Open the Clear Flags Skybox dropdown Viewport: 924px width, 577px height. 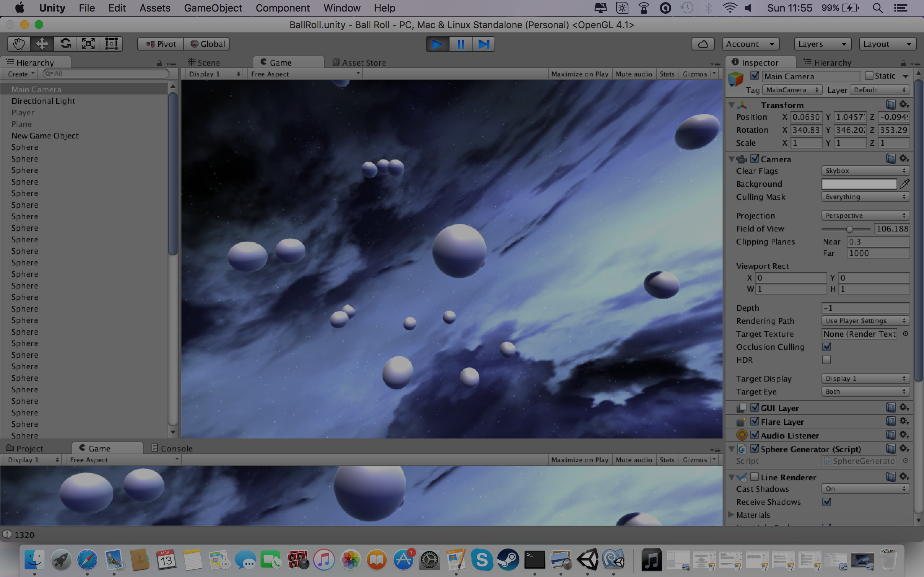(x=865, y=171)
